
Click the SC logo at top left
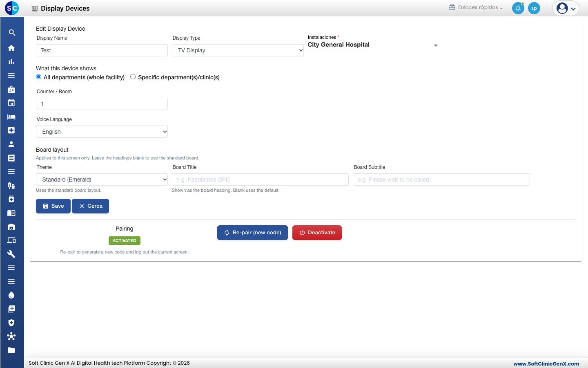tap(12, 8)
